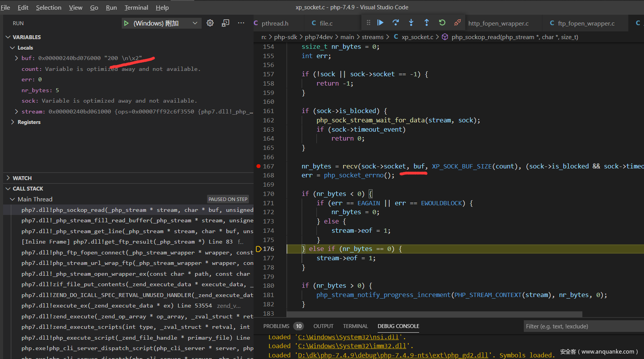Click the Step Over debug icon
Viewport: 644px width, 359px height.
pos(395,23)
